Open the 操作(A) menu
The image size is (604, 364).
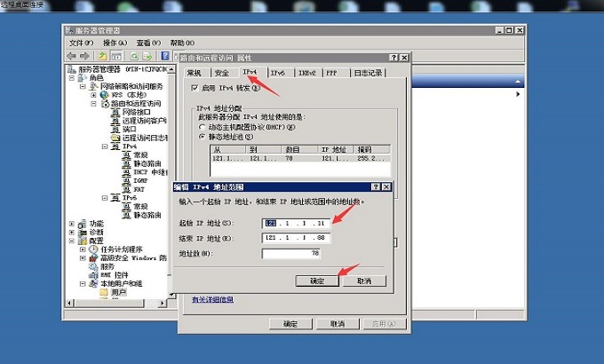point(115,43)
